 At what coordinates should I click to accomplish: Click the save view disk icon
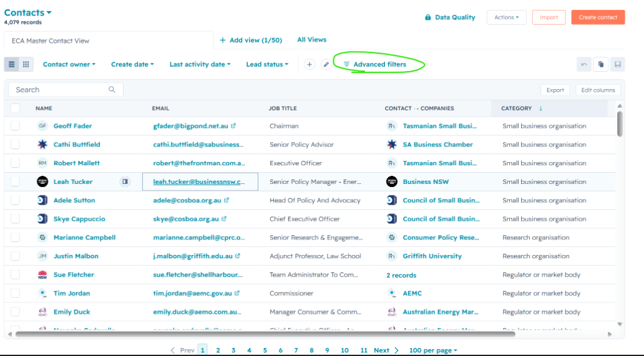pos(617,64)
